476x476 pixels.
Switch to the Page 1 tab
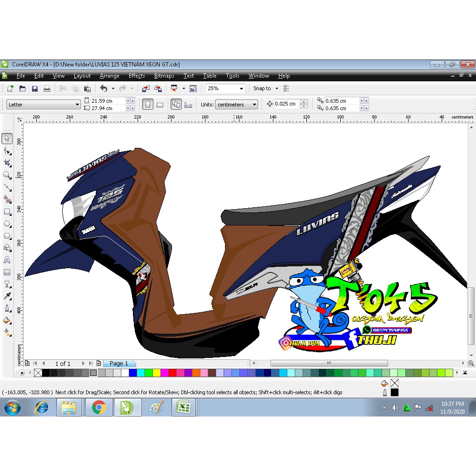coord(119,363)
